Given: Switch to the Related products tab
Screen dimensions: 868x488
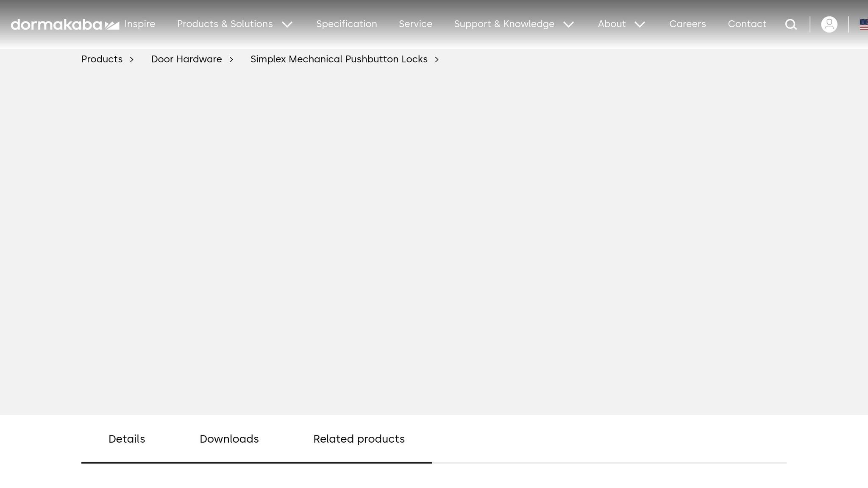Looking at the screenshot, I should pyautogui.click(x=359, y=439).
